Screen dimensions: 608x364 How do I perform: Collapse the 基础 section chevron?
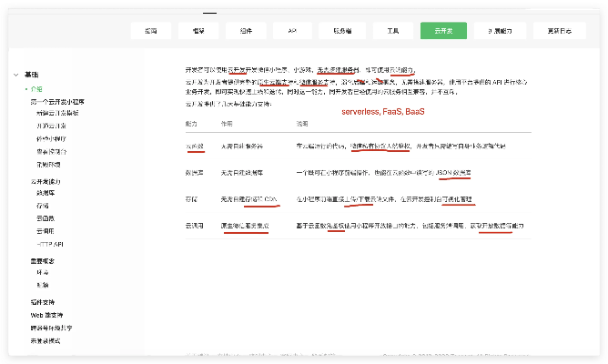point(15,75)
